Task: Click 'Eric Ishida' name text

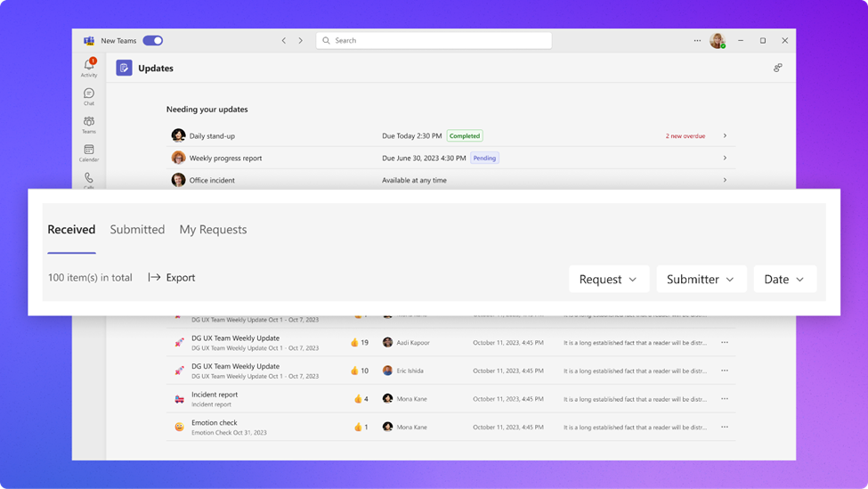Action: click(x=410, y=371)
